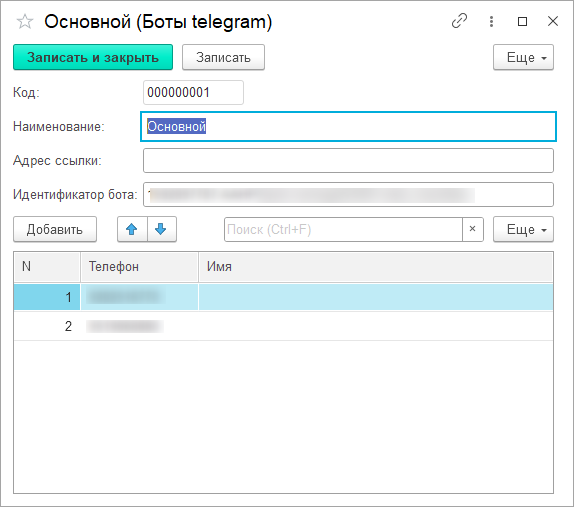Viewport: 574px width, 507px height.
Task: Add a new row with the Добавить button
Action: point(55,230)
